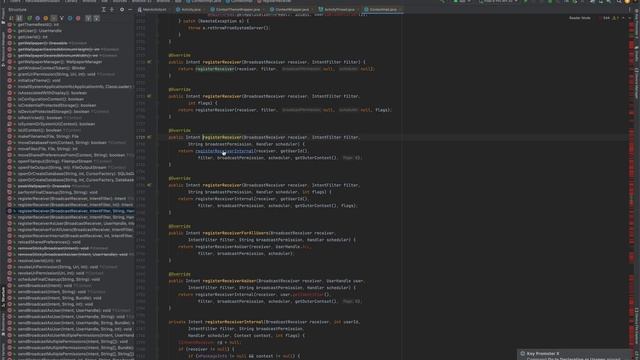The height and width of the screenshot is (360, 640).
Task: Toggle Sort Alphabetically in Structure toolbar
Action: pyautogui.click(x=19, y=18)
